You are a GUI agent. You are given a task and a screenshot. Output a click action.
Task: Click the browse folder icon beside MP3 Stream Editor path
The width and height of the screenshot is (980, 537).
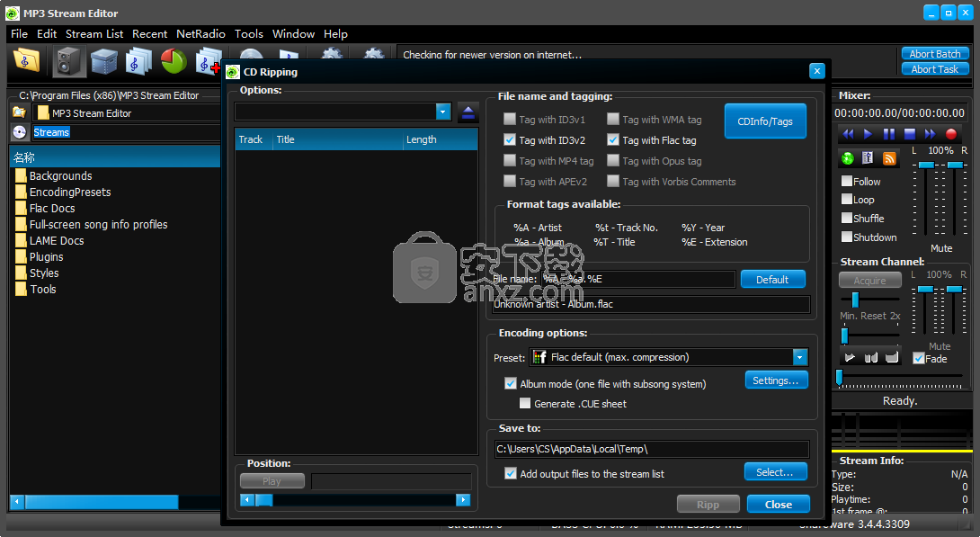[x=20, y=112]
